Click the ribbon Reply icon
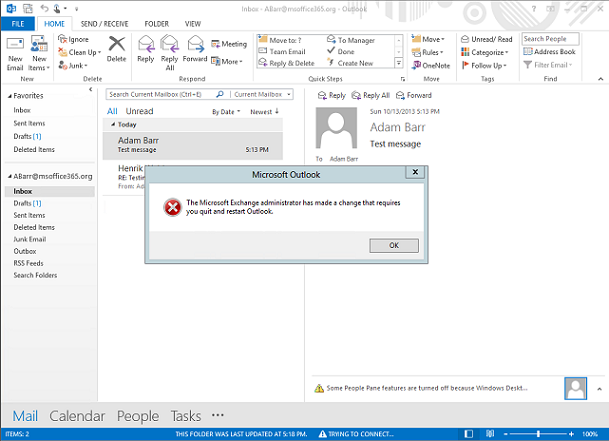 146,44
